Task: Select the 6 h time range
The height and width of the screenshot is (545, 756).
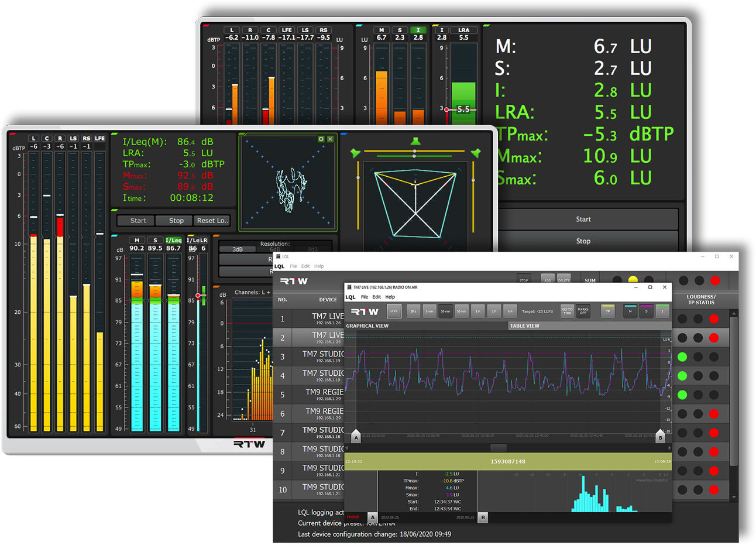Action: coord(510,311)
